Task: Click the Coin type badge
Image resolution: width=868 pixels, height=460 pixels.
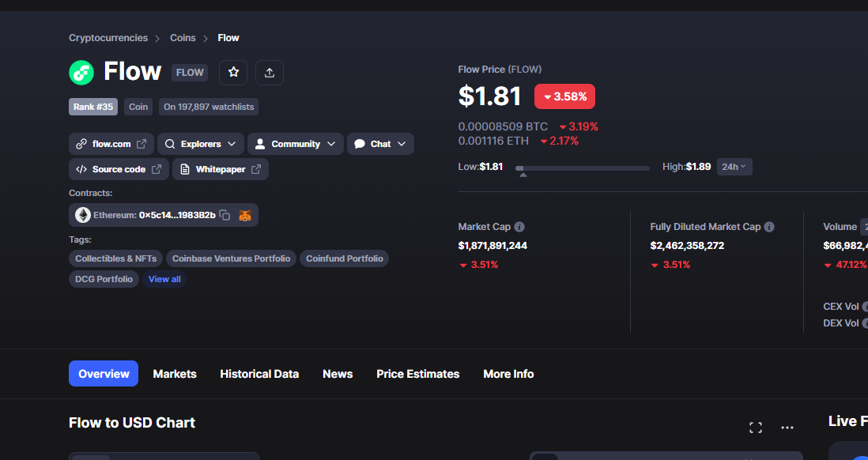Action: [x=138, y=107]
